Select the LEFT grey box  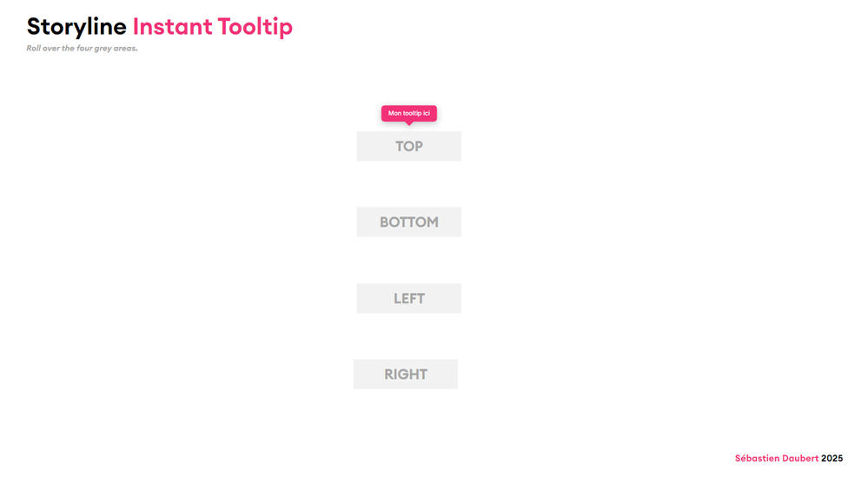(x=408, y=298)
